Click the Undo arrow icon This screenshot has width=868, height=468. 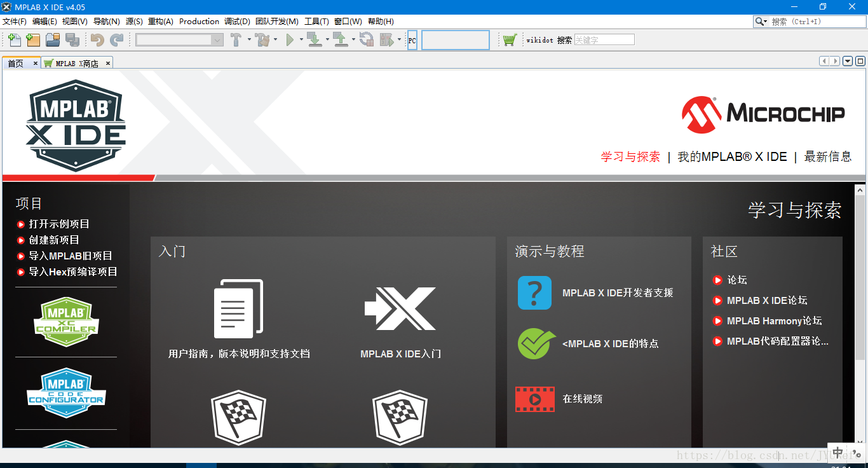(x=97, y=40)
